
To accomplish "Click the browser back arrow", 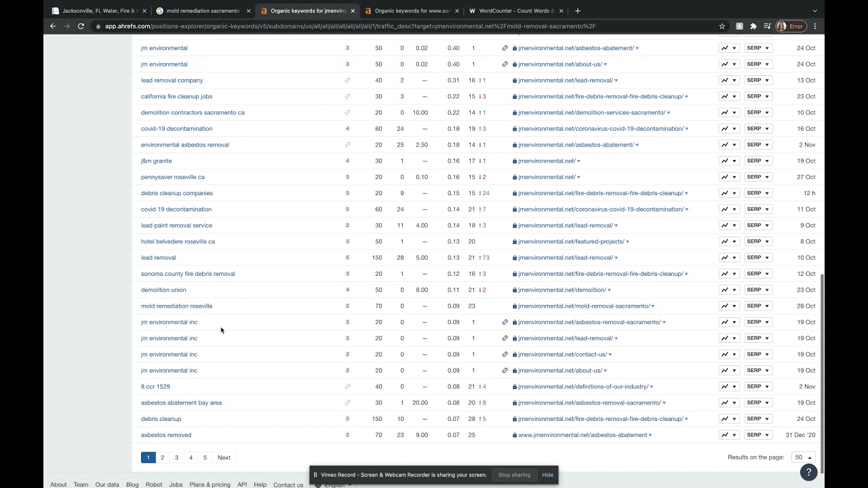I will [x=53, y=26].
